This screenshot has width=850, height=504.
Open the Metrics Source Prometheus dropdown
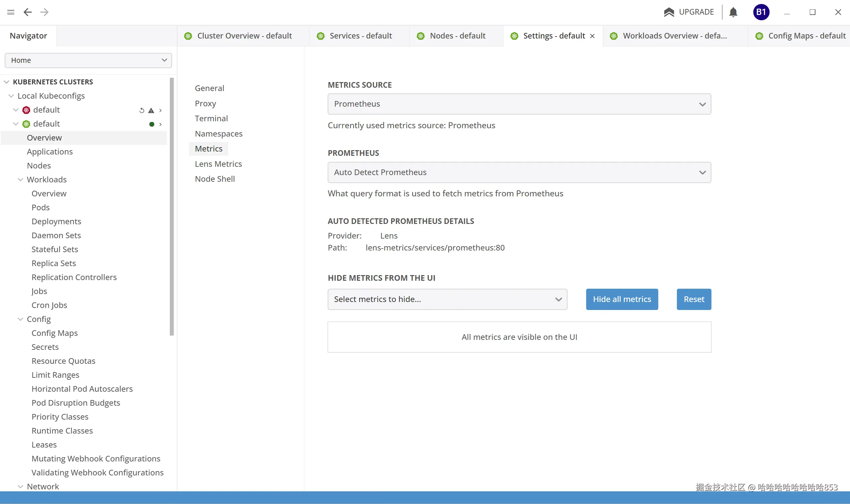pos(519,104)
